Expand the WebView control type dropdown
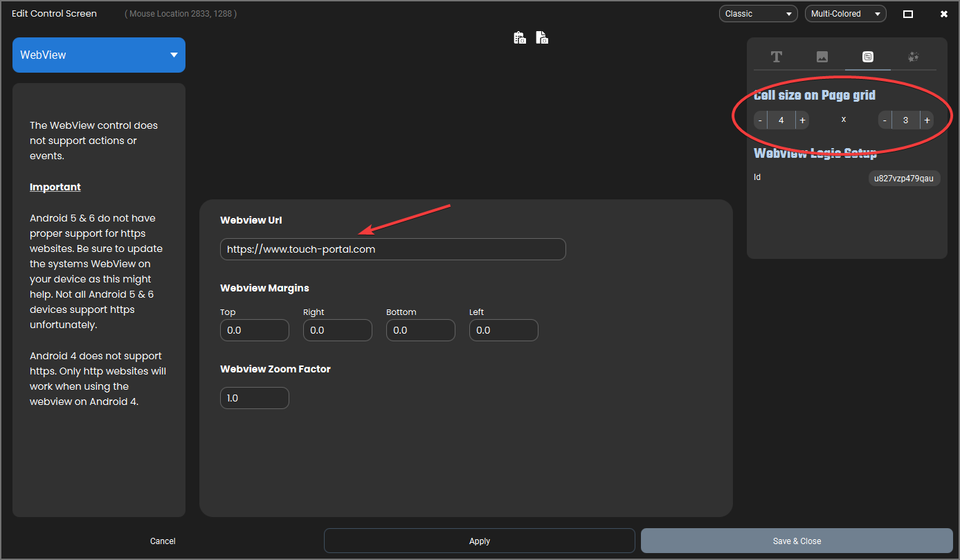960x560 pixels. pyautogui.click(x=99, y=55)
